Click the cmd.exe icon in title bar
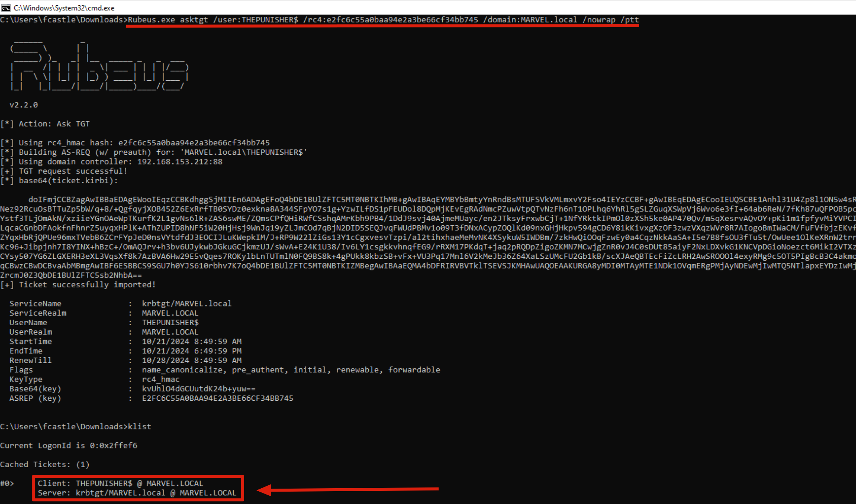This screenshot has height=504, width=856. 6,8
